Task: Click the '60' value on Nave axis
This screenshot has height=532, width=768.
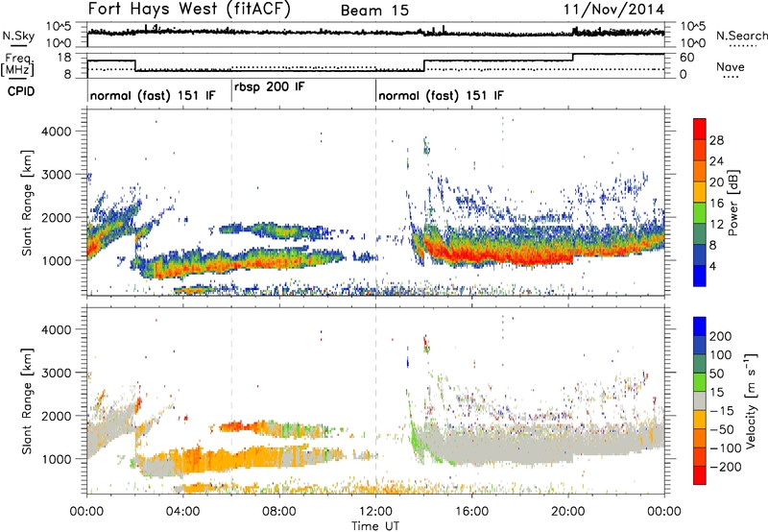Action: pos(686,58)
